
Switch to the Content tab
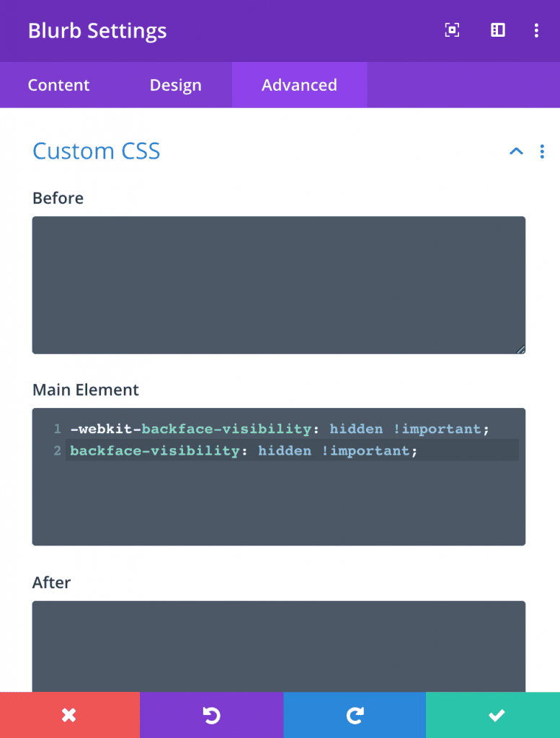pos(58,85)
